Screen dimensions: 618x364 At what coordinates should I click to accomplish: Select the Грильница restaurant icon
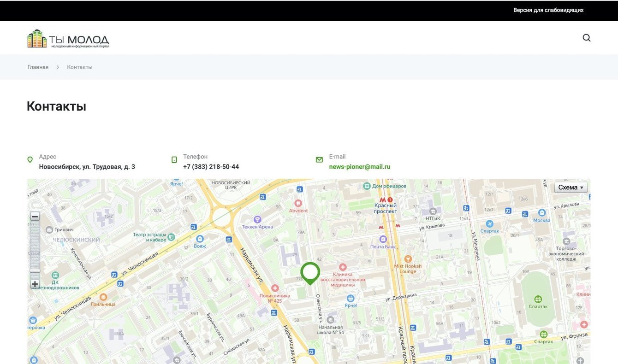click(103, 297)
